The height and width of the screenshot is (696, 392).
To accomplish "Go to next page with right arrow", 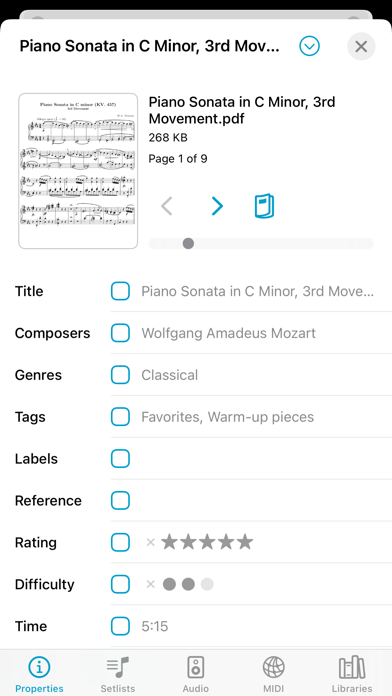I will click(217, 206).
